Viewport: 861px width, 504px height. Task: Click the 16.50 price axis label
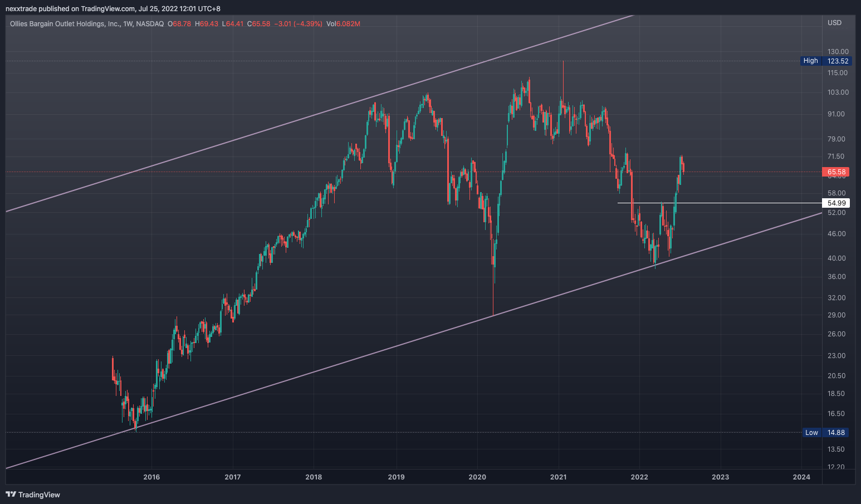(836, 414)
